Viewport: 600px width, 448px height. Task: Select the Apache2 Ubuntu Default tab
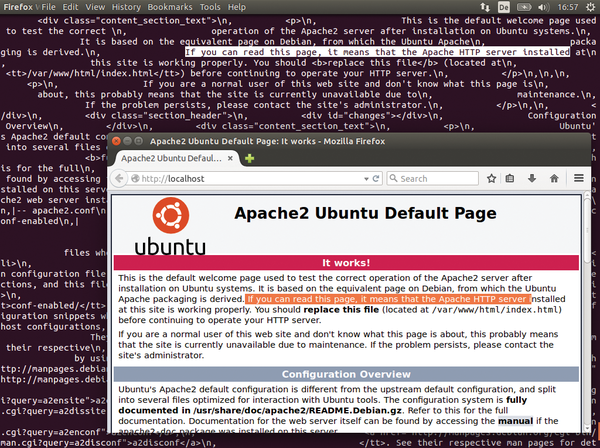coord(174,158)
